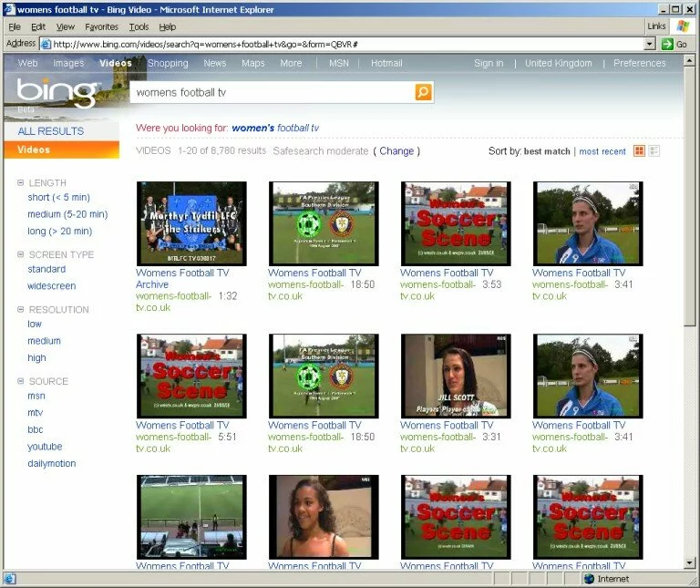The height and width of the screenshot is (588, 700).
Task: Select the Videos tab in Bing navigation
Action: (x=116, y=64)
